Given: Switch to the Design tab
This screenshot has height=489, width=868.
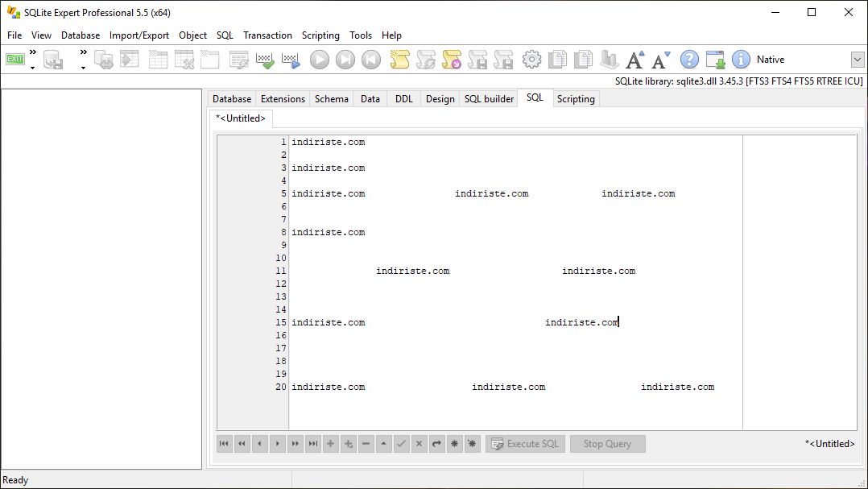Looking at the screenshot, I should [x=440, y=98].
